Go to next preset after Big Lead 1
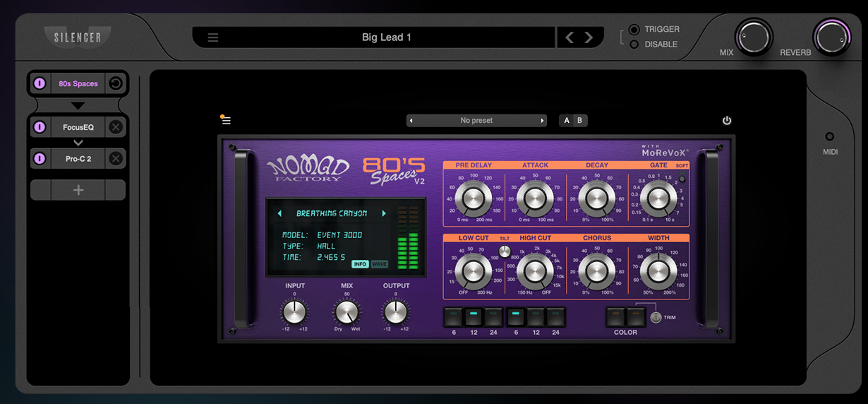 (589, 38)
